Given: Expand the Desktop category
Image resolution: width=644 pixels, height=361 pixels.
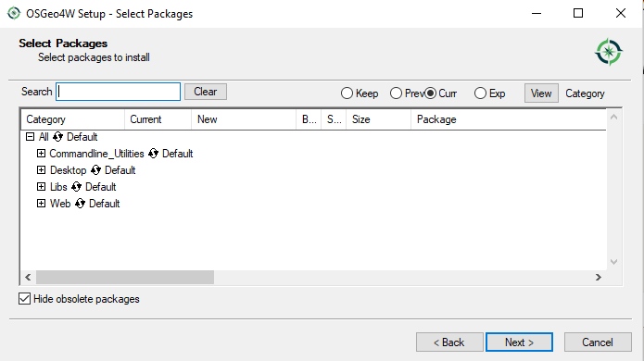Looking at the screenshot, I should [41, 169].
